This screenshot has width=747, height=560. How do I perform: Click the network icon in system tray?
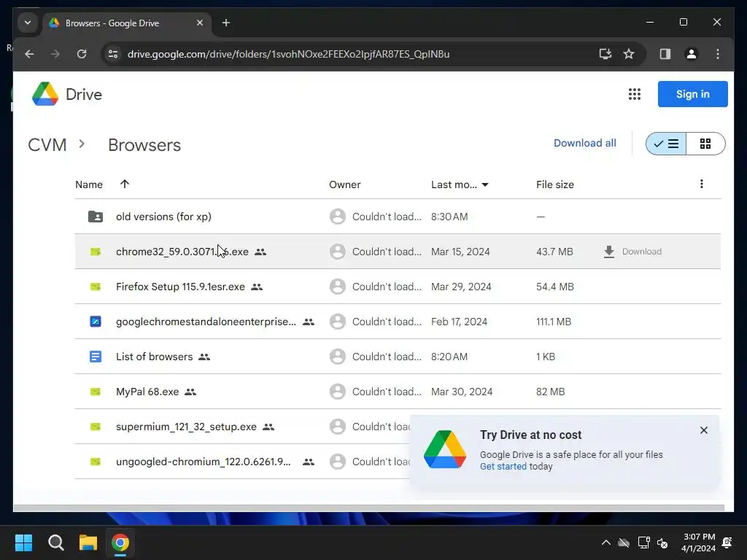point(643,542)
